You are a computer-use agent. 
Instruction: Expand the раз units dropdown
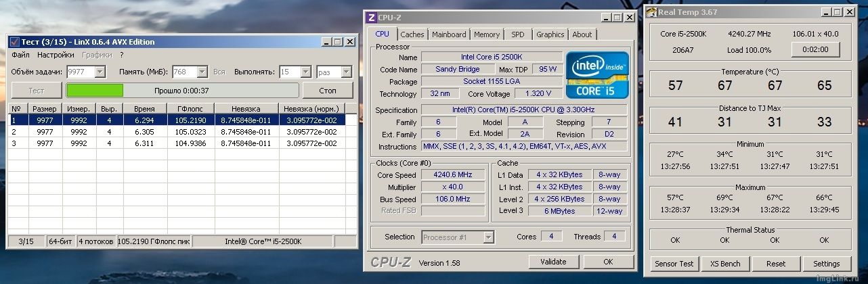[x=346, y=72]
